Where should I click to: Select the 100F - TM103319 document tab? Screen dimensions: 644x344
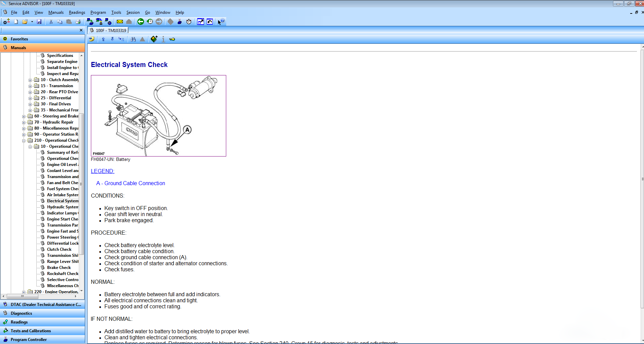pyautogui.click(x=108, y=30)
